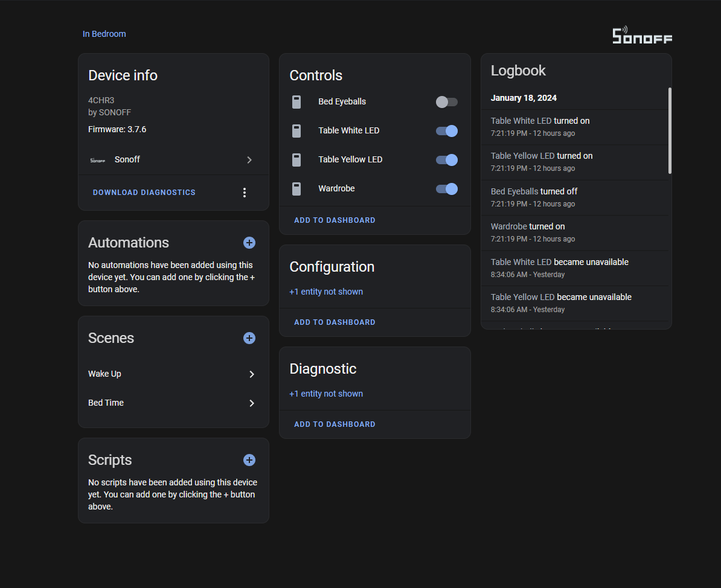This screenshot has height=588, width=721.
Task: Click the SONOFF brand logo
Action: pyautogui.click(x=642, y=36)
